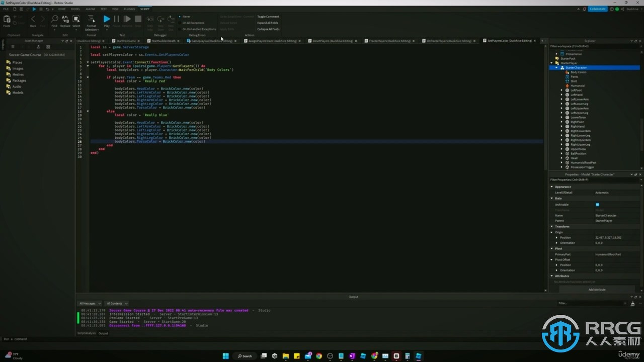Switch to the HOME ribbon tab

[61, 9]
